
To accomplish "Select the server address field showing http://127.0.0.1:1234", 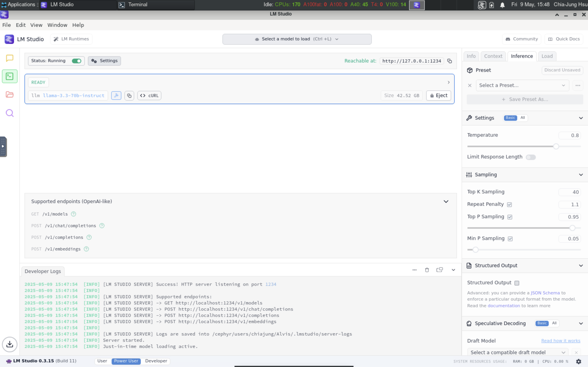I will [411, 61].
